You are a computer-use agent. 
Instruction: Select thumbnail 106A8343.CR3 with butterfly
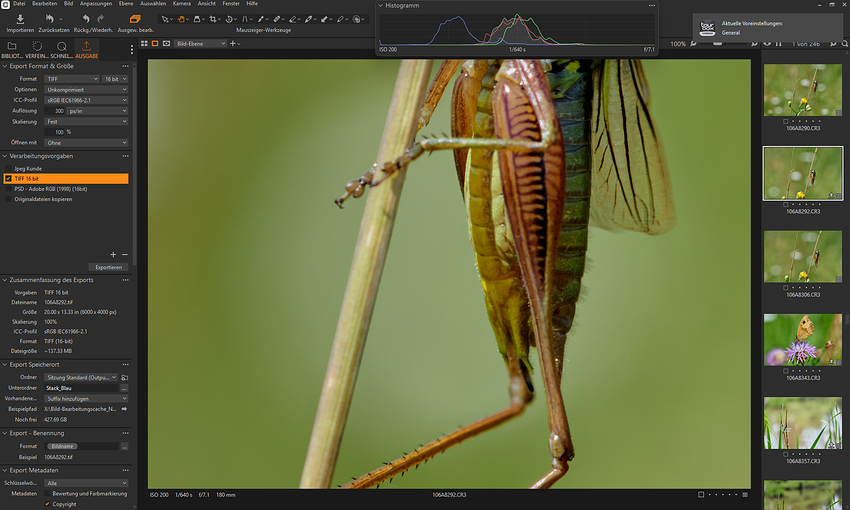click(803, 340)
